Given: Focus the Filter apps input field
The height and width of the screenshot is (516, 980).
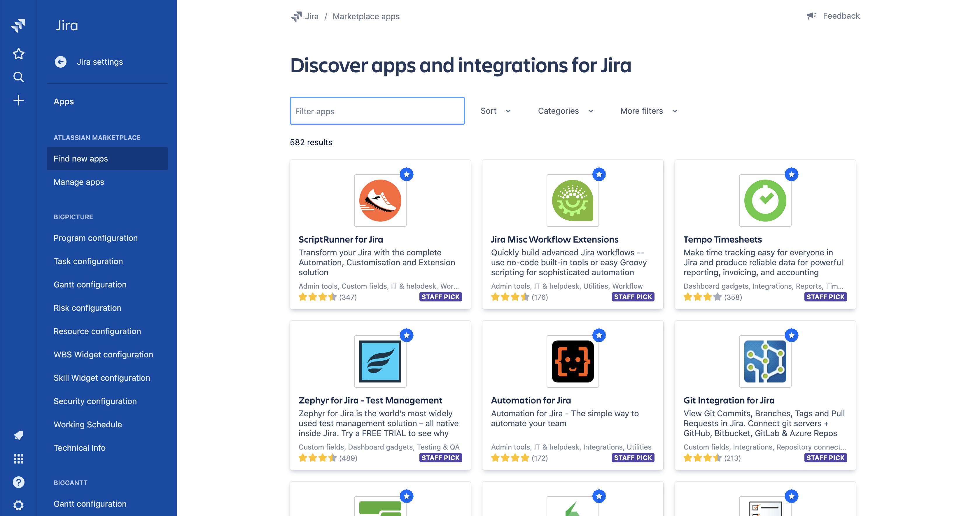Looking at the screenshot, I should [377, 111].
